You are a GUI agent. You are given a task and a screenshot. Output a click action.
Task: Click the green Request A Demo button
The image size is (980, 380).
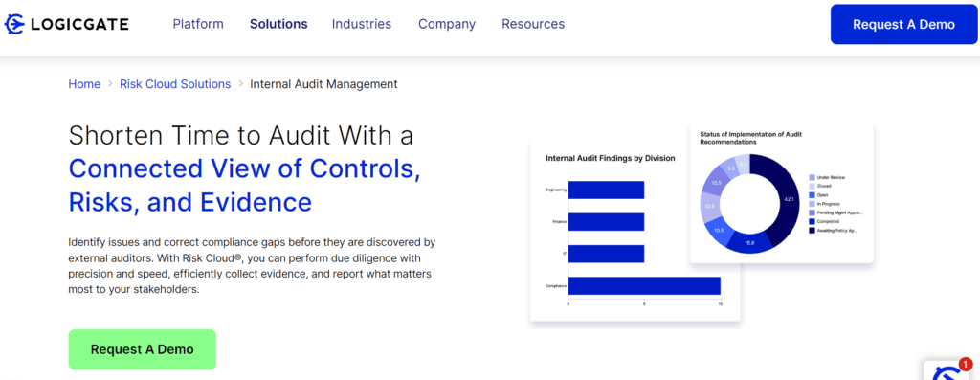pos(142,349)
